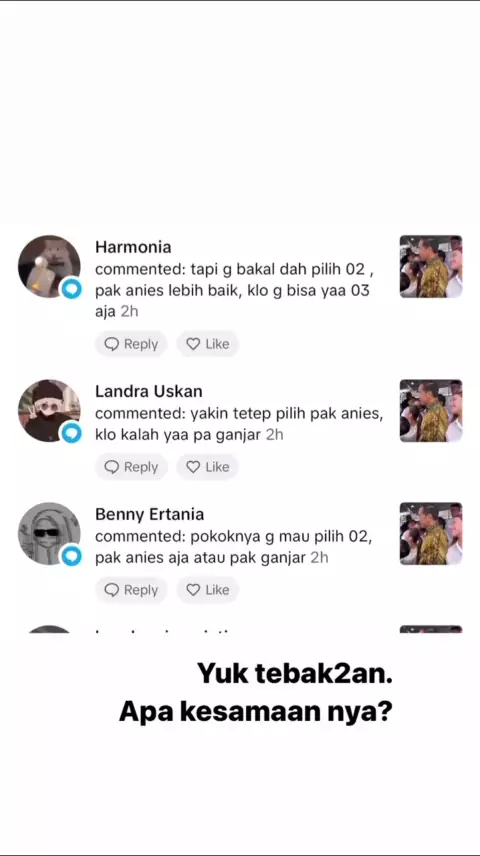
Task: Tap comment badge on Landra Uskan's avatar
Action: click(71, 433)
